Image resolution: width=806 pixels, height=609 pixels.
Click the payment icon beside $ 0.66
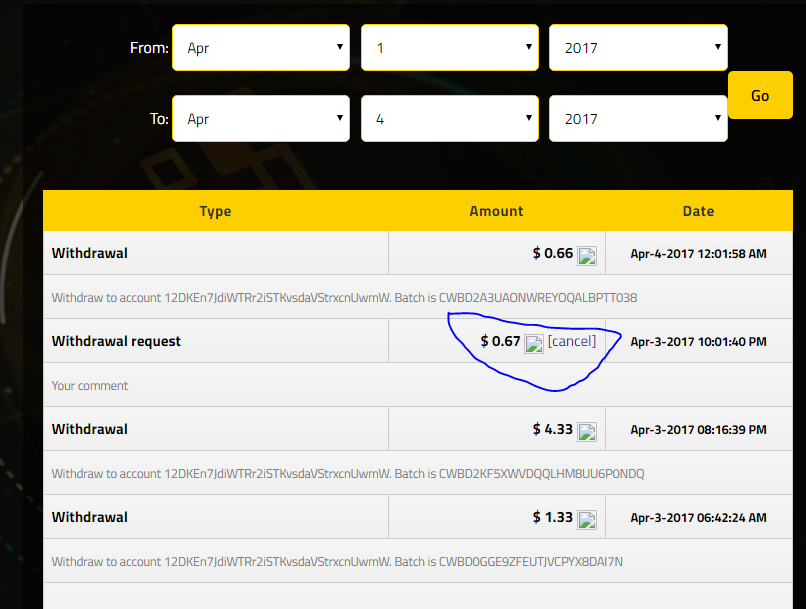click(587, 255)
